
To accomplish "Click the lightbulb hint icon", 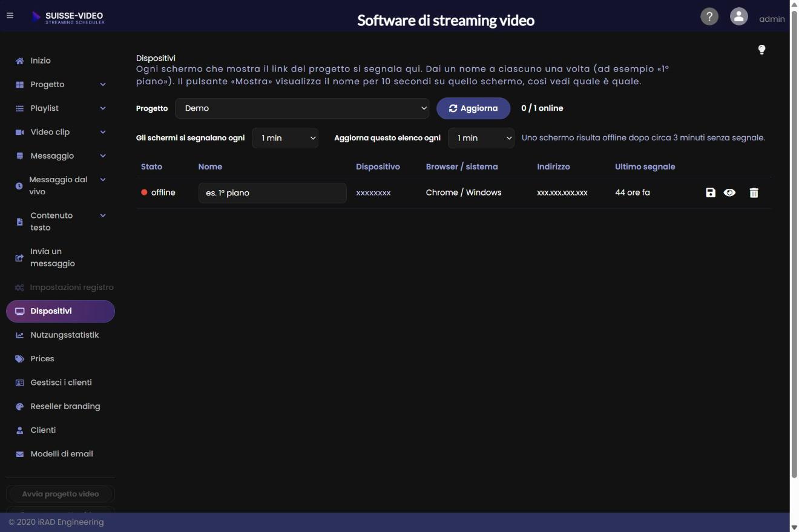I will [x=761, y=50].
